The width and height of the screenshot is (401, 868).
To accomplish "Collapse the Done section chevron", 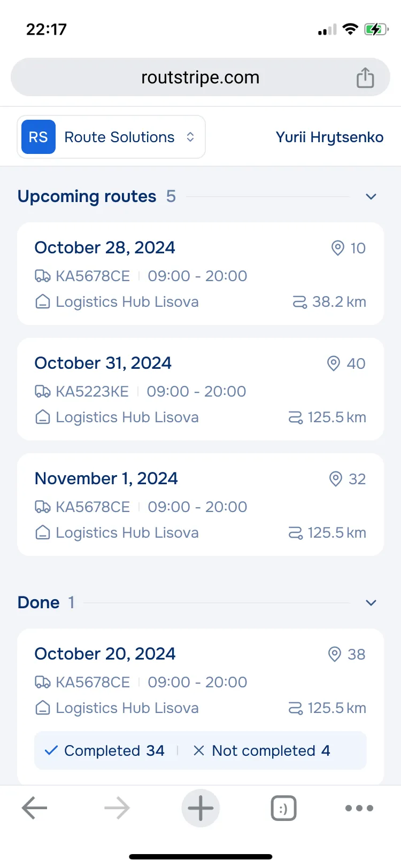I will 371,603.
